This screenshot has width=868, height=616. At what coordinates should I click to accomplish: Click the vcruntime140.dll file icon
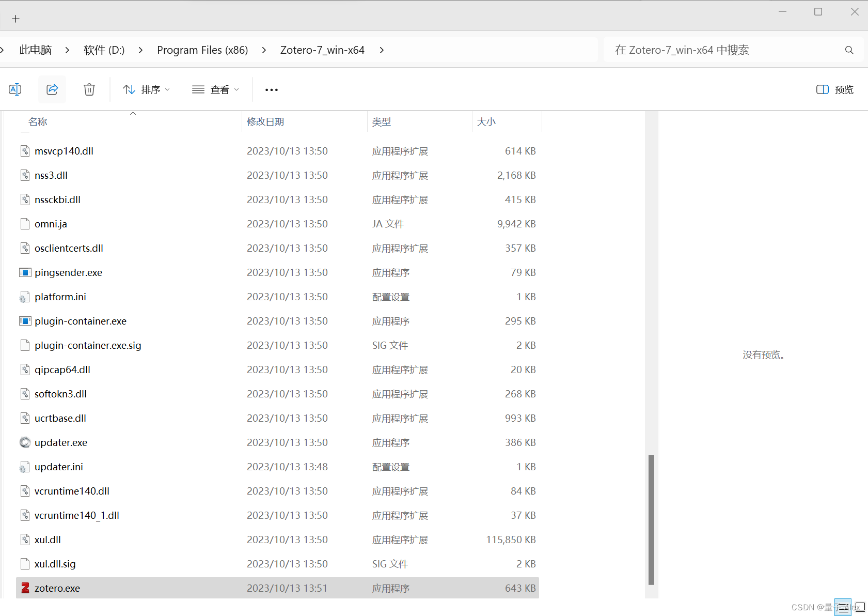coord(25,490)
